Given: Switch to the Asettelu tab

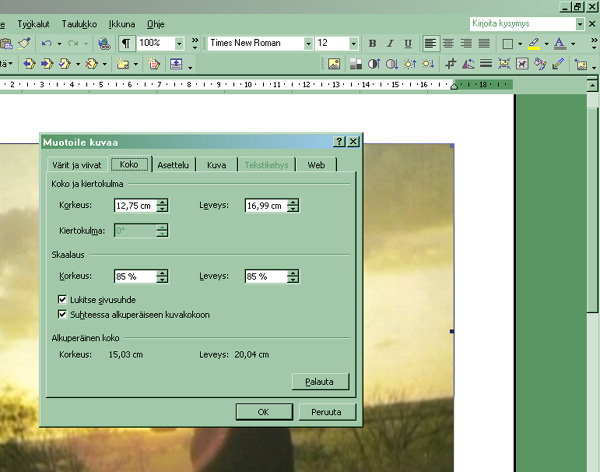Looking at the screenshot, I should tap(172, 165).
